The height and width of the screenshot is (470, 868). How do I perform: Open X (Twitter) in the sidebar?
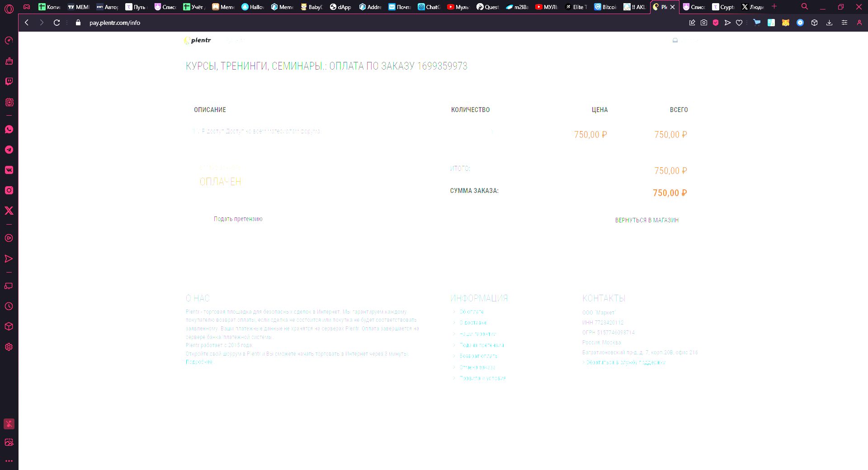[9, 211]
